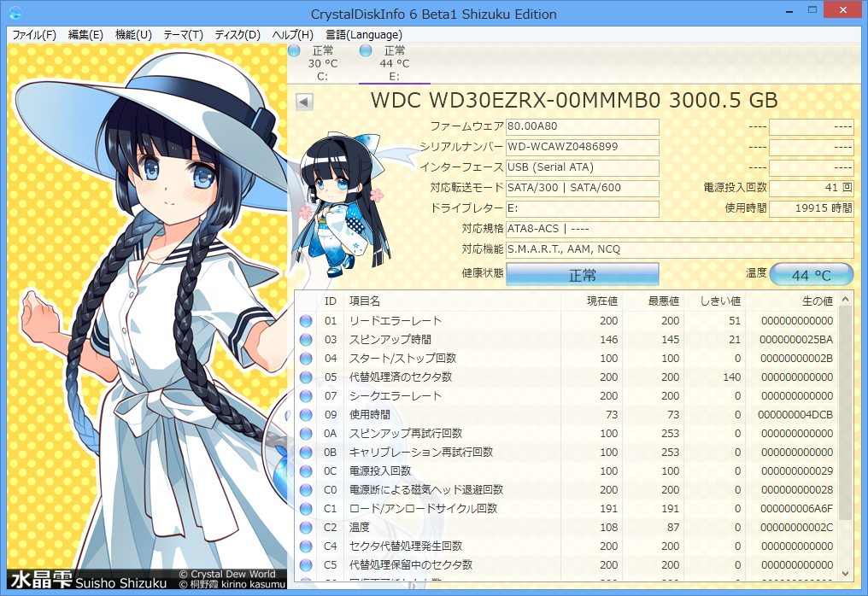Click status orb for C5 代替処理保留中のセクタ数
This screenshot has width=868, height=596.
[x=306, y=565]
